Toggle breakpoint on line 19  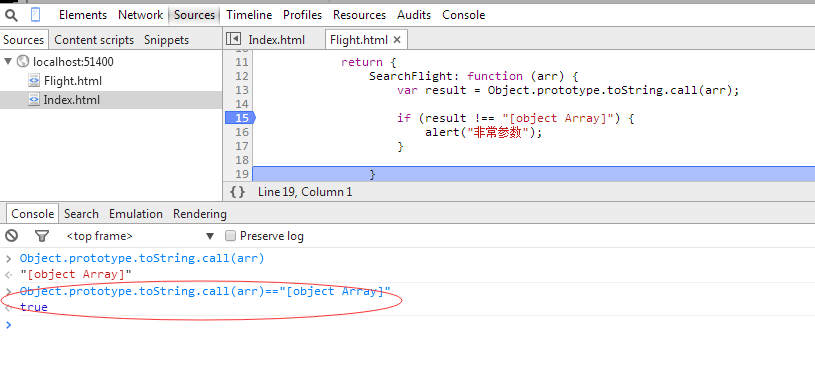click(x=242, y=174)
